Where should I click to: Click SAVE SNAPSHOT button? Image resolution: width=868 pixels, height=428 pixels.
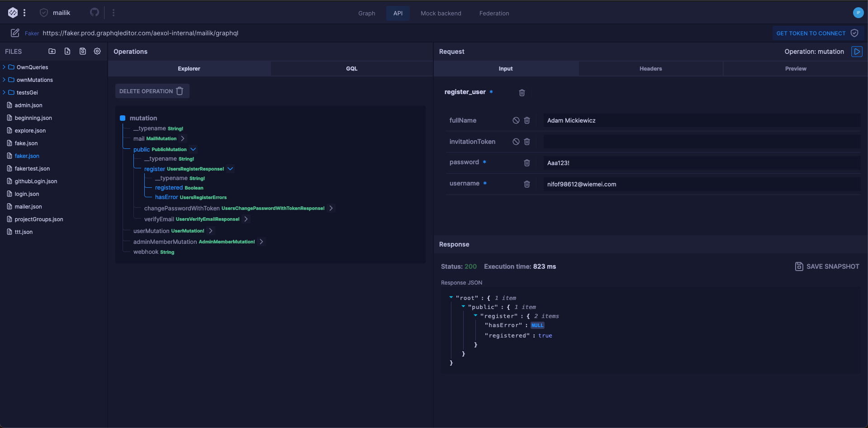(827, 266)
